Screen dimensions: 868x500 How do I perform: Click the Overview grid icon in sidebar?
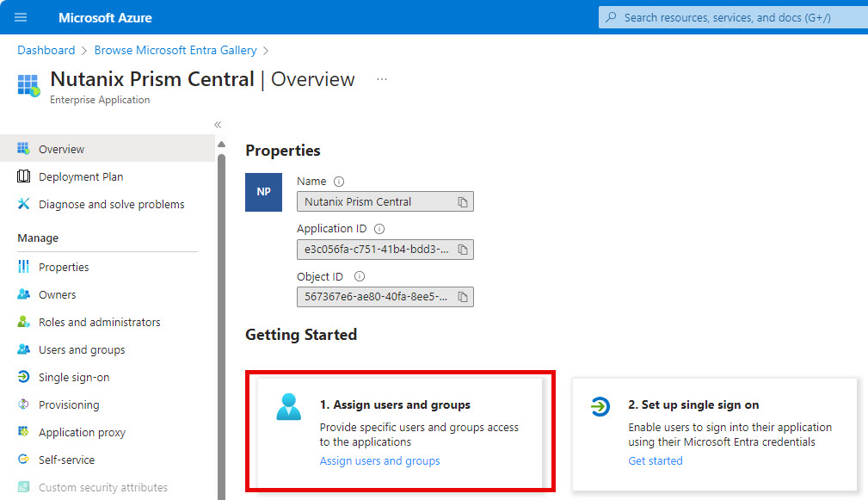23,148
